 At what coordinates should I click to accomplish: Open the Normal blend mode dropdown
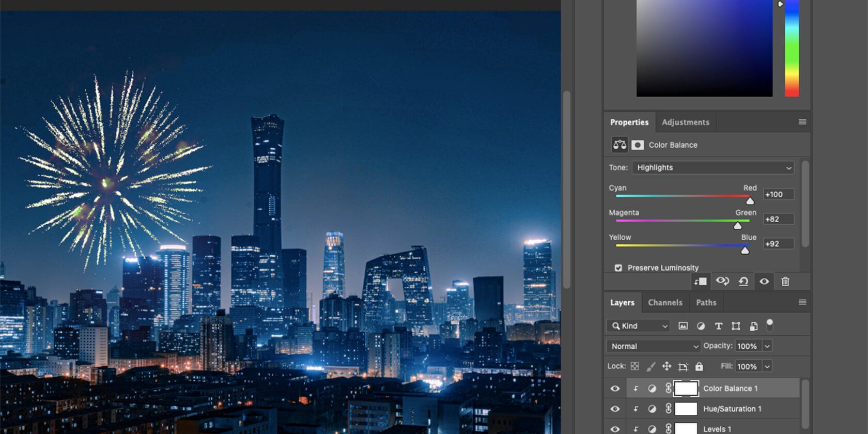(653, 346)
